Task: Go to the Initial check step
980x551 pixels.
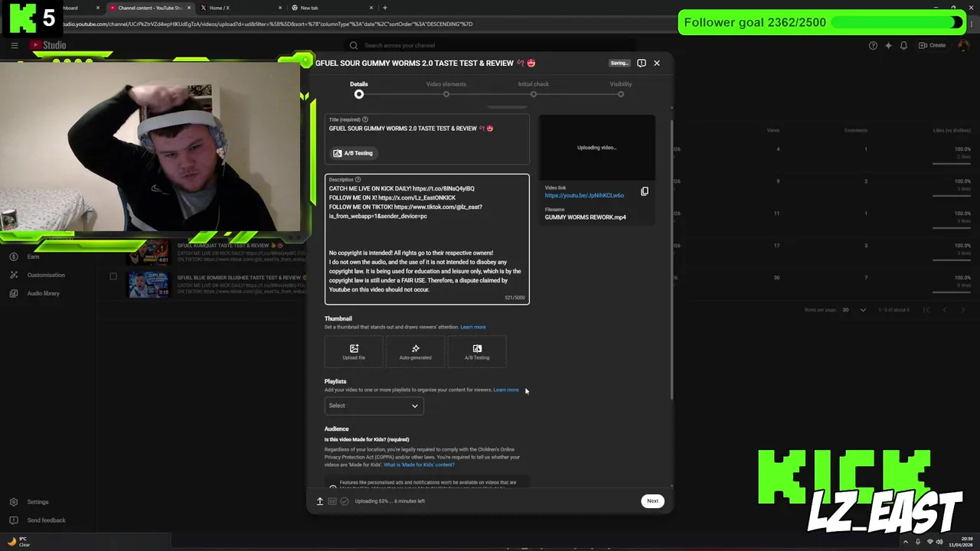Action: coord(534,88)
